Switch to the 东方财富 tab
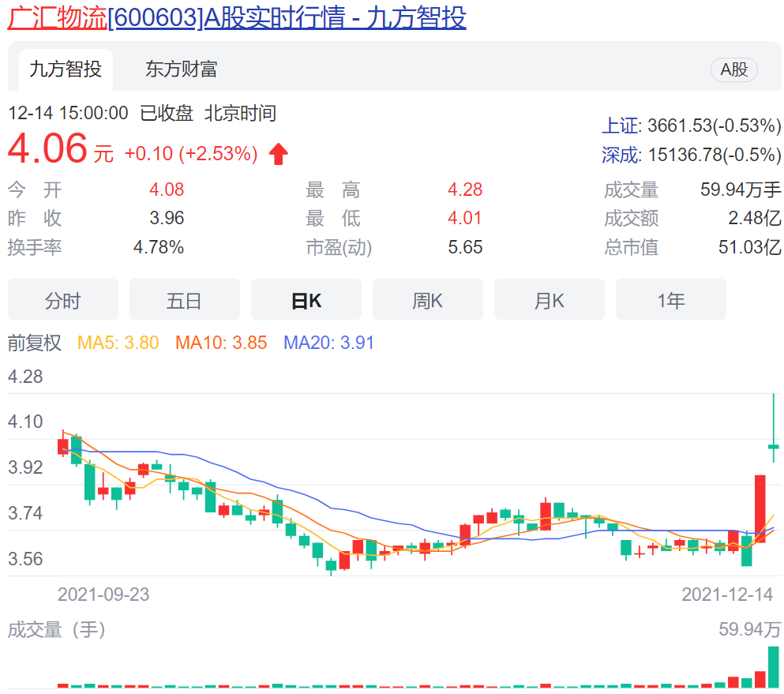 [x=181, y=69]
